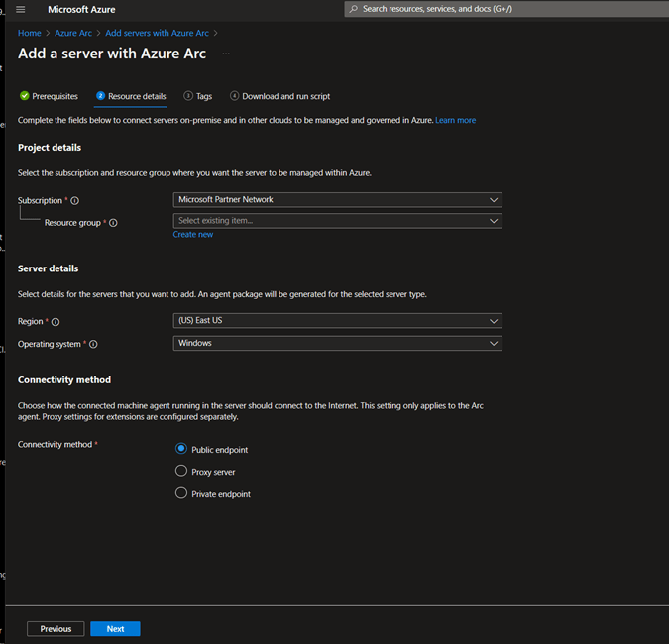Click the Create new resource group link
669x644 pixels.
193,235
